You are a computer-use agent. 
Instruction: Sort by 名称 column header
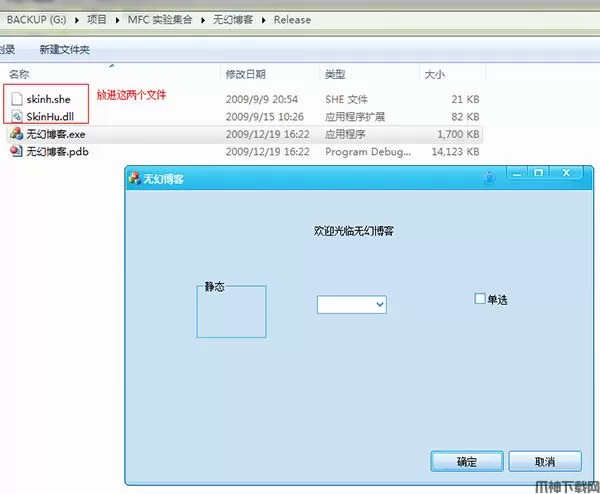click(x=19, y=74)
